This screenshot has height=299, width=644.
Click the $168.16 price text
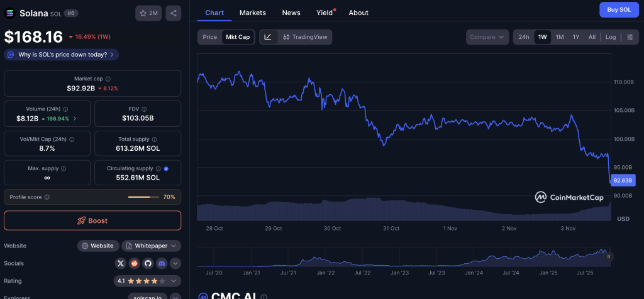coord(33,37)
